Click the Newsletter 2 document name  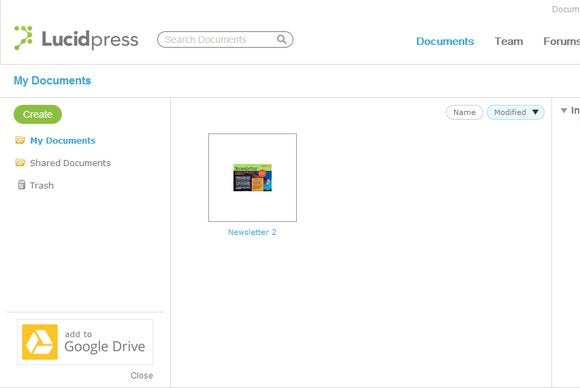click(252, 232)
